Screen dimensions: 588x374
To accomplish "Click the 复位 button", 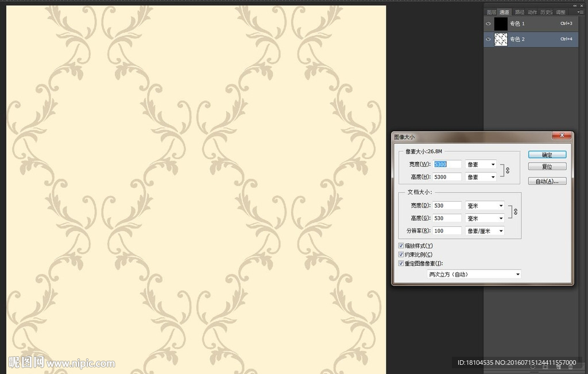I will 547,166.
